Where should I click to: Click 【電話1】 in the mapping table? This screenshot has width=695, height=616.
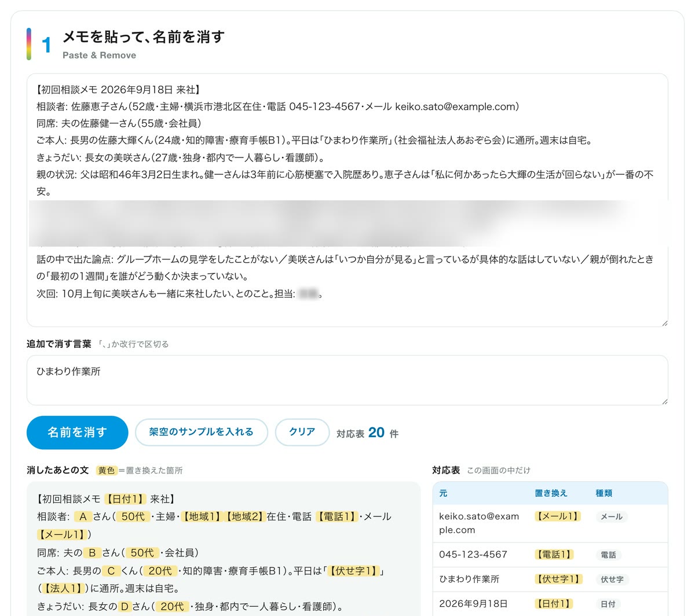(553, 555)
